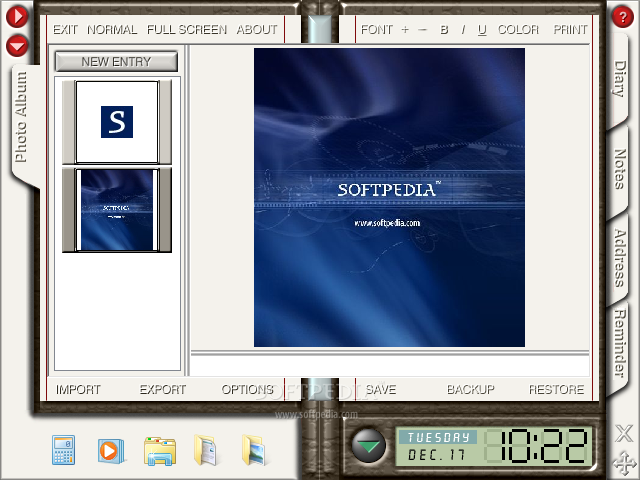640x480 pixels.
Task: Open the COLOR picker
Action: pyautogui.click(x=518, y=29)
